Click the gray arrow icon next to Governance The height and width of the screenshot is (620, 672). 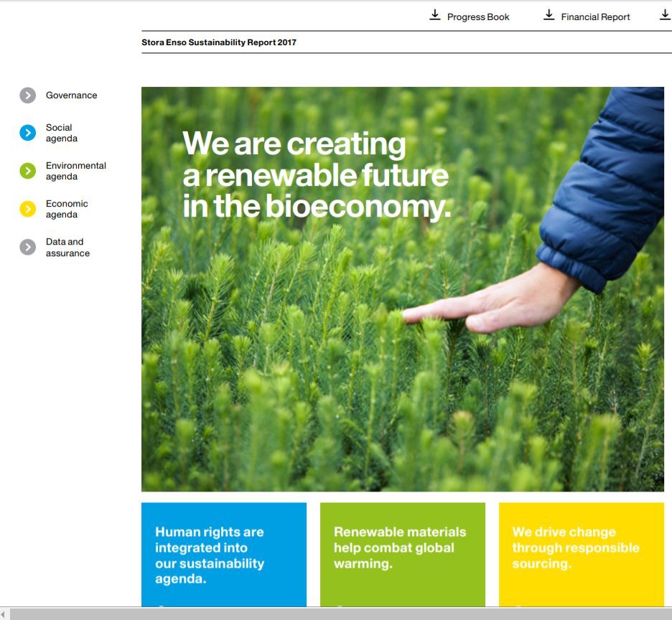27,95
